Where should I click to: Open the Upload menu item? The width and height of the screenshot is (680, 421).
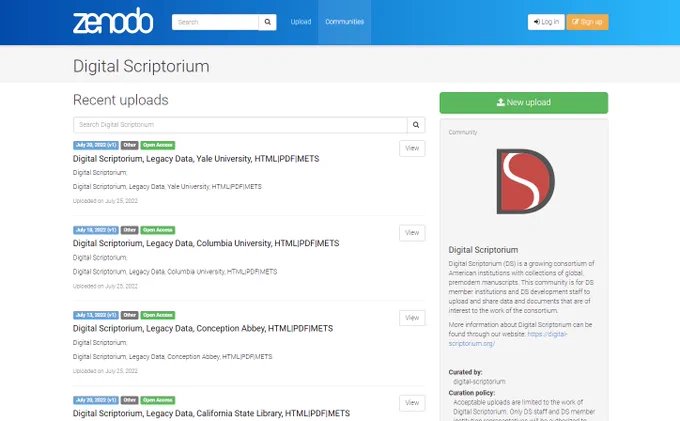pos(301,22)
